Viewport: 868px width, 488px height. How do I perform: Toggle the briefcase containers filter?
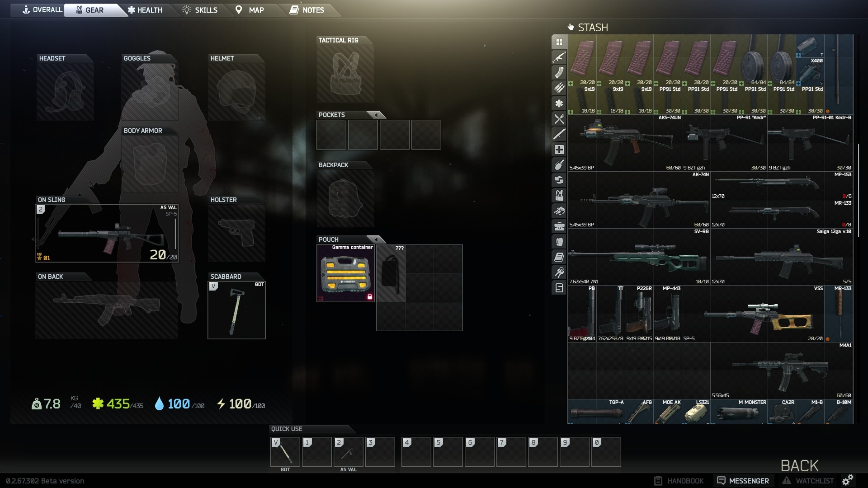[x=559, y=226]
